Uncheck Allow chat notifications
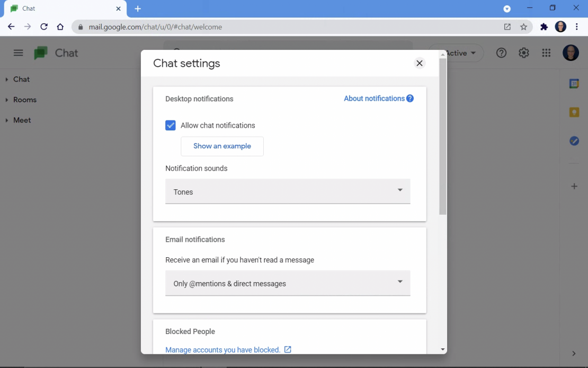The width and height of the screenshot is (588, 368). coord(170,125)
